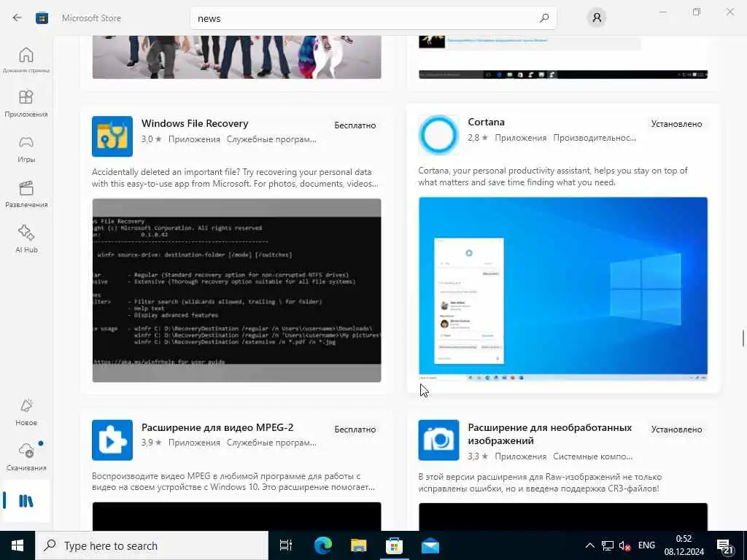Launch Microsoft Edge from the taskbar
This screenshot has width=747, height=560.
tap(322, 545)
